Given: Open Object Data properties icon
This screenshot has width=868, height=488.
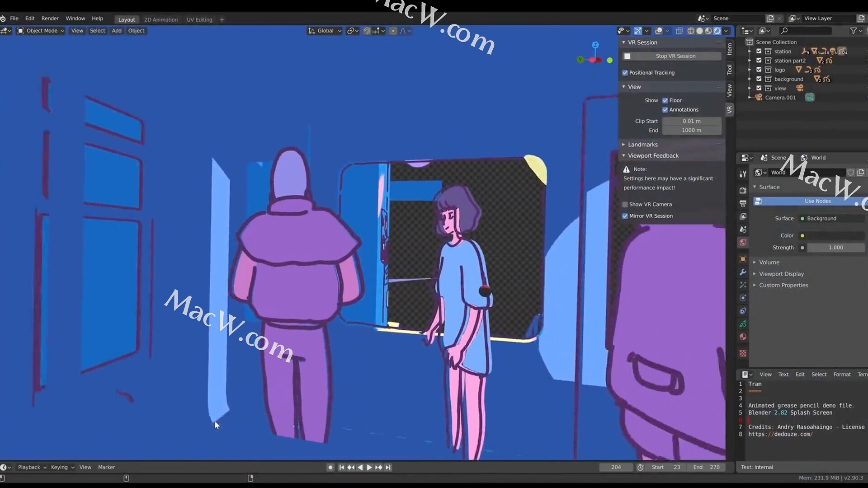Looking at the screenshot, I should pyautogui.click(x=743, y=324).
